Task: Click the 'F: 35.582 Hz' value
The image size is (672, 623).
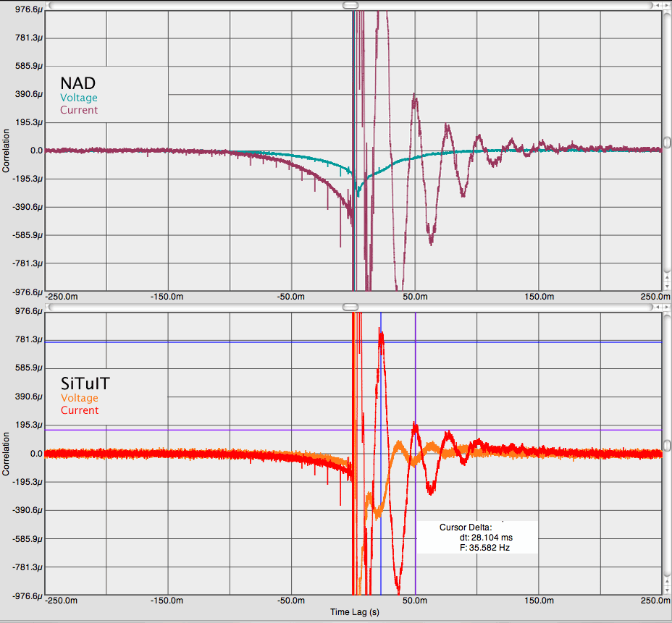Action: (484, 548)
